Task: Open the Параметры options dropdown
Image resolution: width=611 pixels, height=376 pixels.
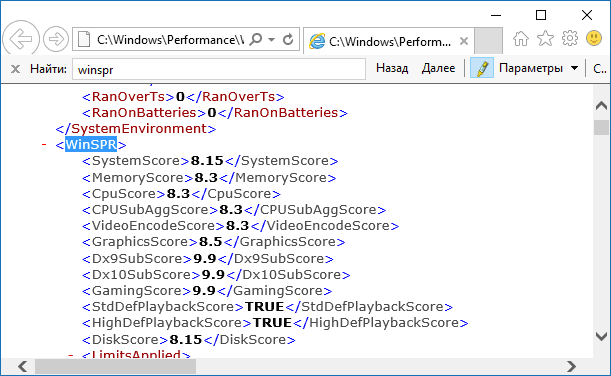Action: (x=539, y=68)
